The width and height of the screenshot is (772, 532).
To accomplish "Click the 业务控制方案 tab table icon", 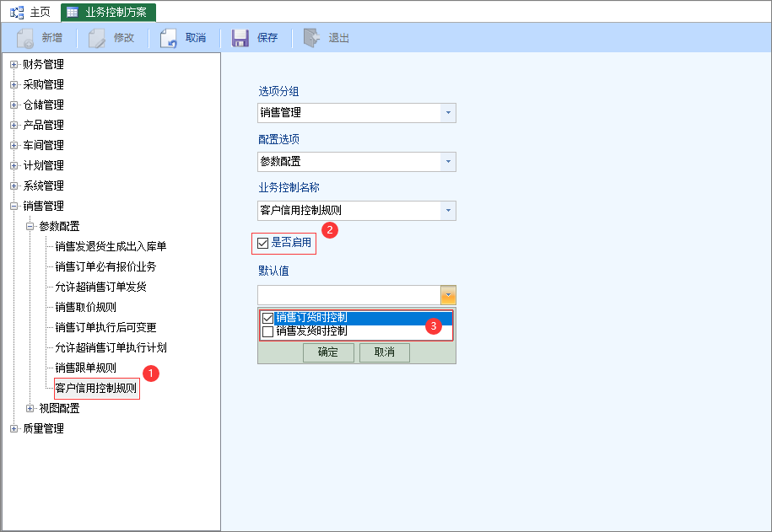I will coord(73,13).
